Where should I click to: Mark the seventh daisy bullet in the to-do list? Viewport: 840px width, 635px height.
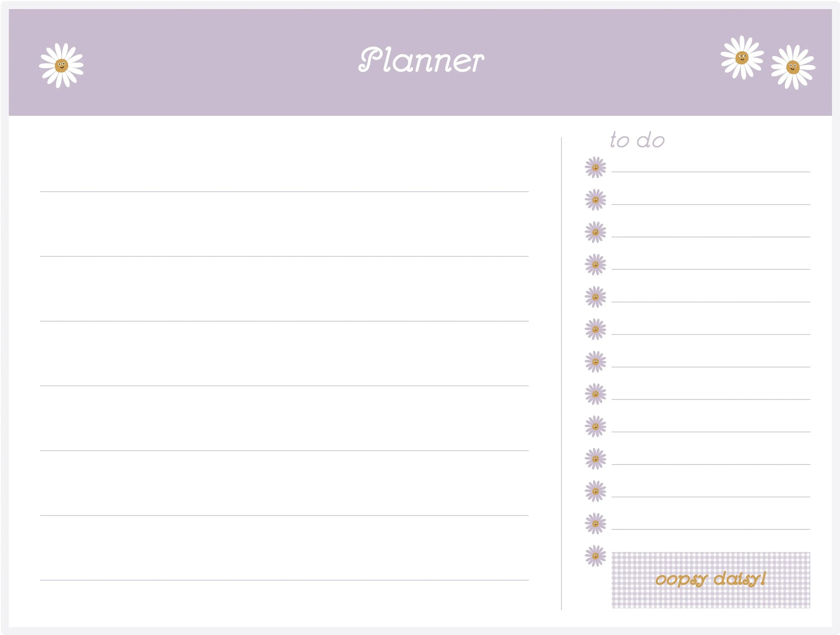595,362
